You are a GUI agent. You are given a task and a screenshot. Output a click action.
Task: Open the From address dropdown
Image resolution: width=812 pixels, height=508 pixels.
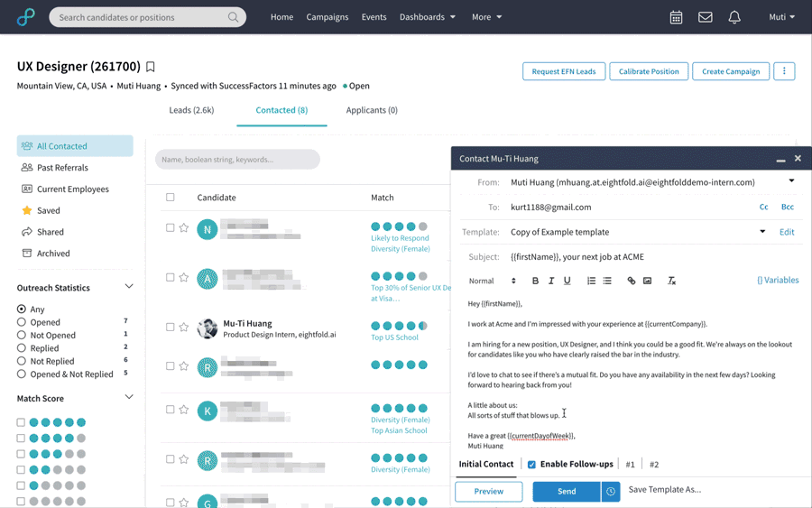[x=791, y=180]
